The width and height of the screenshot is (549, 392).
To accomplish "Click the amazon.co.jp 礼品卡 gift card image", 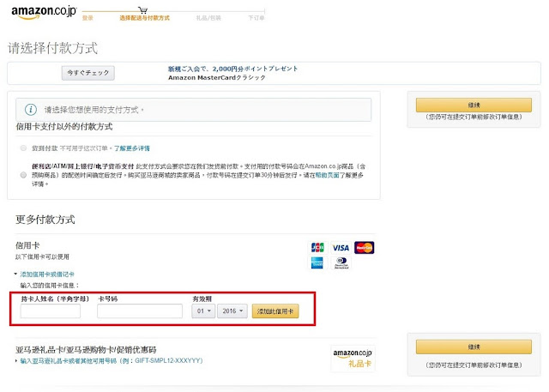I will pos(353,358).
